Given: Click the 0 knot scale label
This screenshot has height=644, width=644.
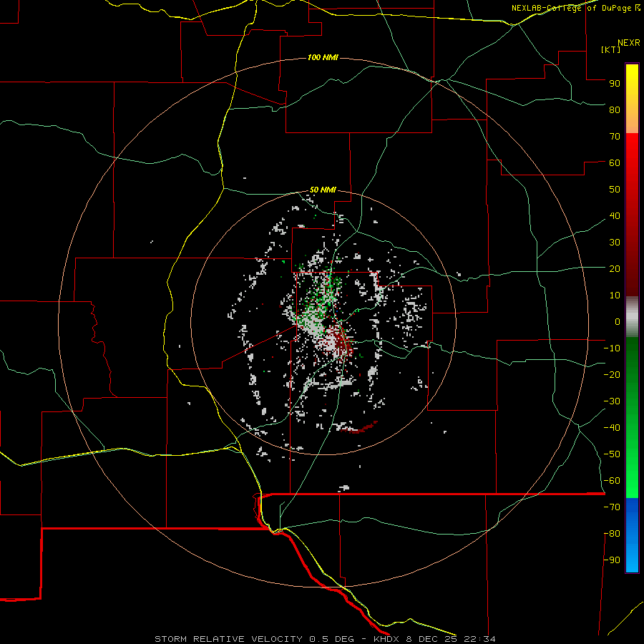Looking at the screenshot, I should click(x=618, y=321).
